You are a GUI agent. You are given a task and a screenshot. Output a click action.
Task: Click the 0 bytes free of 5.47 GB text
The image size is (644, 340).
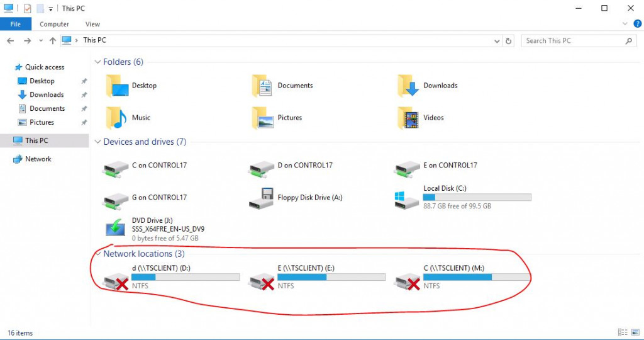coord(165,238)
